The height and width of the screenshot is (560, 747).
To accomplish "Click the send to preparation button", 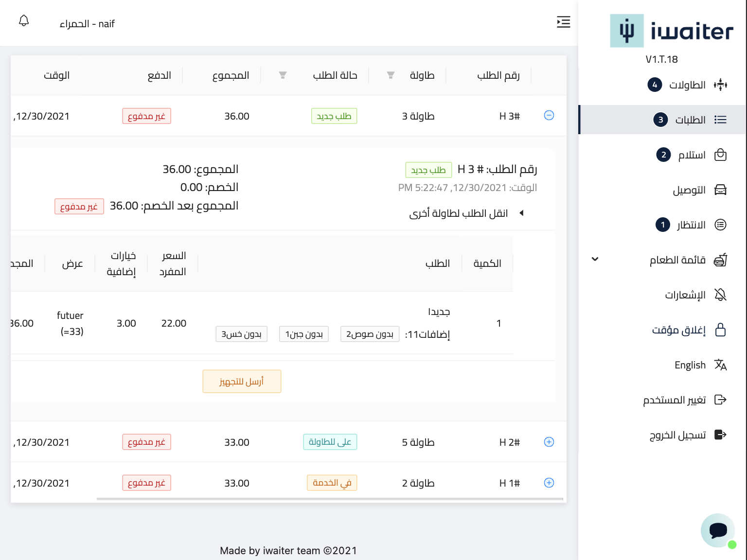I will [242, 382].
